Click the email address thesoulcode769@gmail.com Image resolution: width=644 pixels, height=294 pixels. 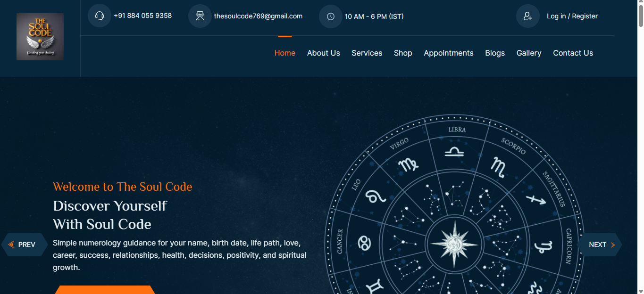(258, 16)
